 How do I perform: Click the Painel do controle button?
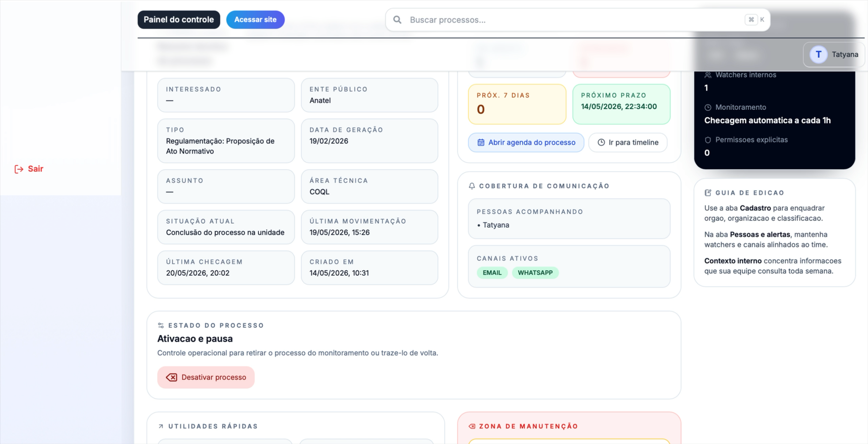coord(179,20)
